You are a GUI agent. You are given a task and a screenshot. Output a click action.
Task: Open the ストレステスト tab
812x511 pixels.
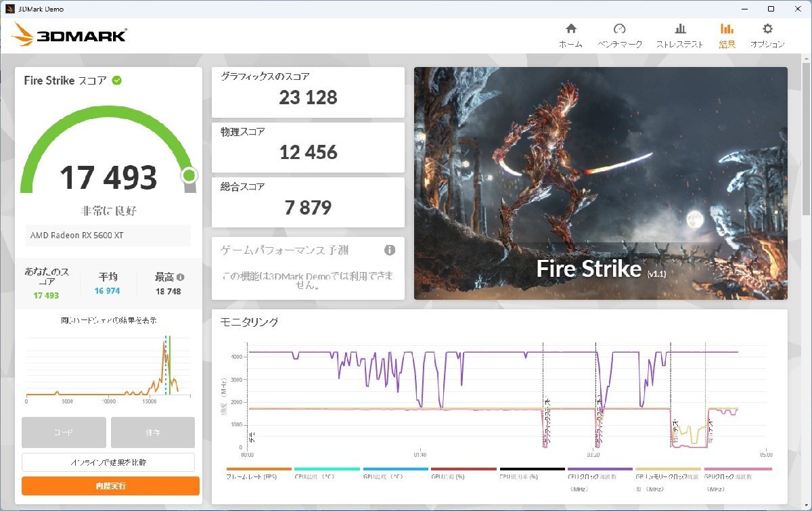680,36
